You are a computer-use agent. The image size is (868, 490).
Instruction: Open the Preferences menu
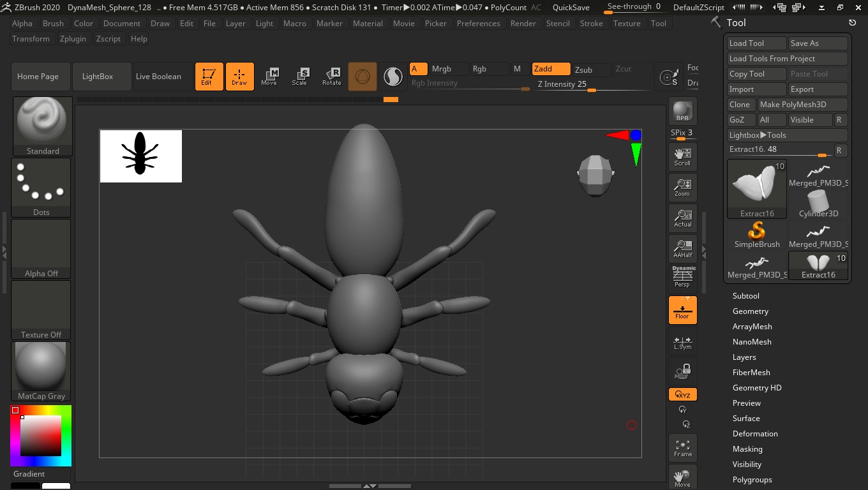click(x=478, y=24)
